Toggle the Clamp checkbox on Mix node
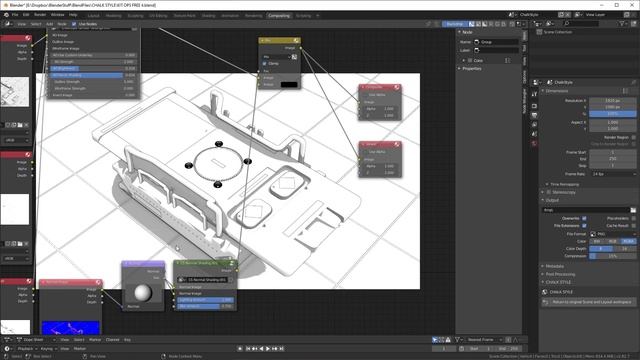640x360 pixels. pos(264,64)
